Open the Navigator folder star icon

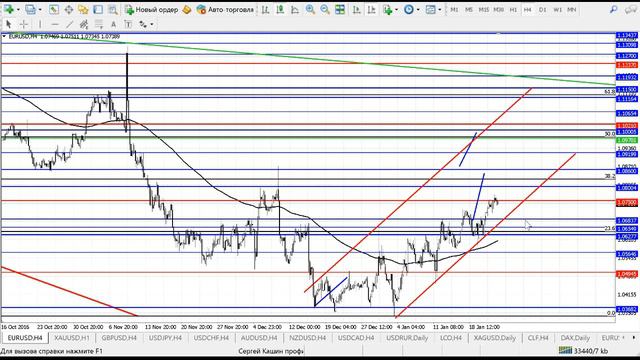83,9
